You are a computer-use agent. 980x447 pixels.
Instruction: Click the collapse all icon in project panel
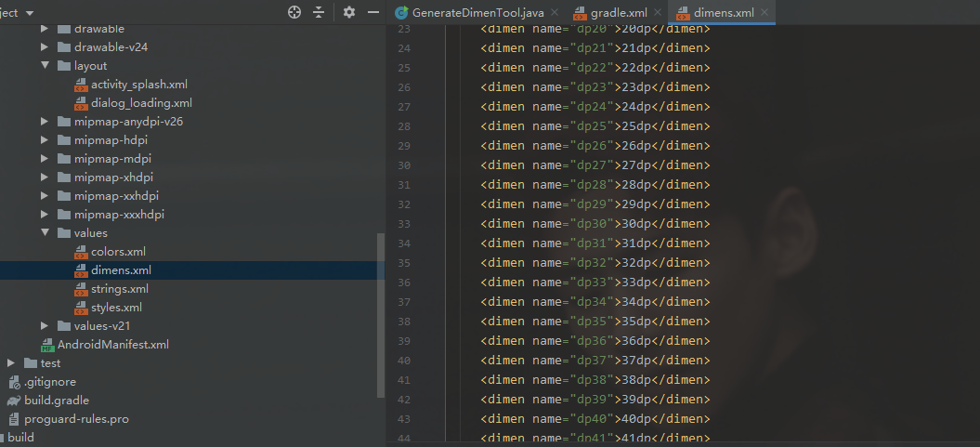click(x=319, y=12)
